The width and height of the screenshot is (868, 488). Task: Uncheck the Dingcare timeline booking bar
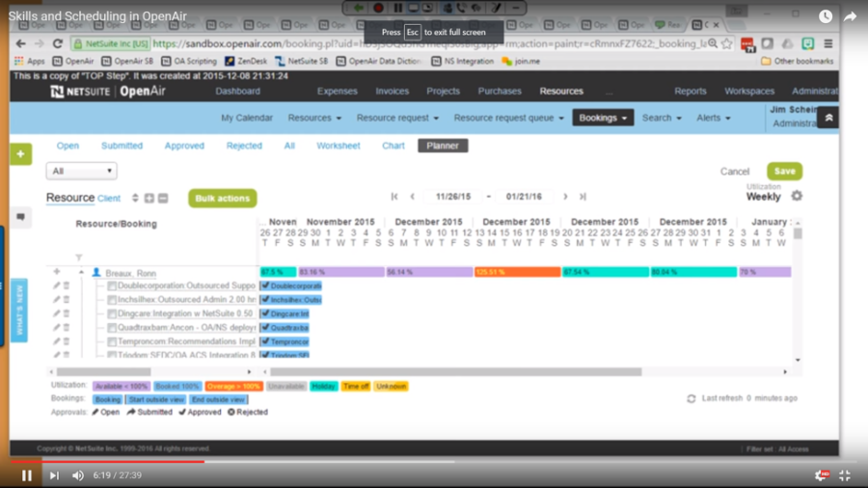[x=266, y=313]
